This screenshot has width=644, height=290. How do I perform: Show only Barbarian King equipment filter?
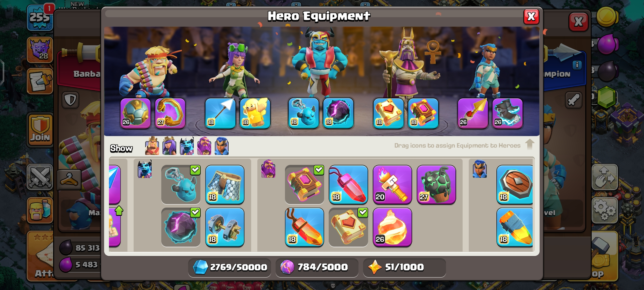point(152,146)
